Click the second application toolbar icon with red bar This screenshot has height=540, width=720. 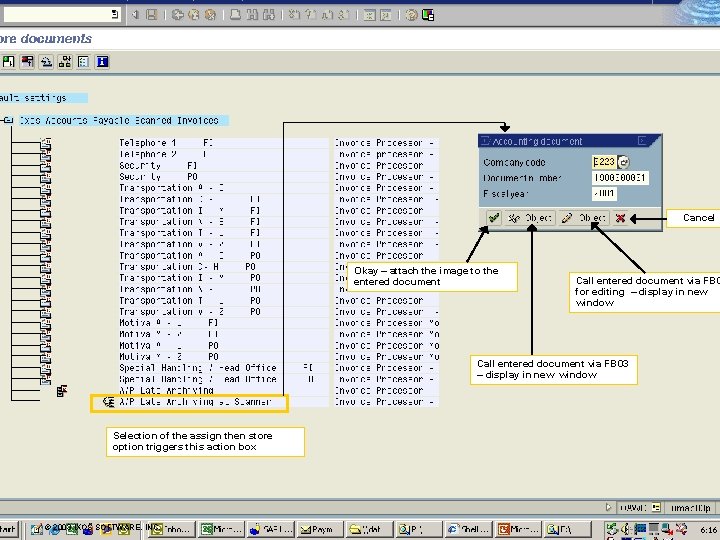pyautogui.click(x=27, y=62)
